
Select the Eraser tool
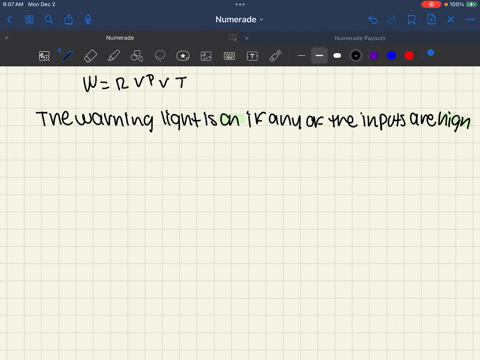90,56
